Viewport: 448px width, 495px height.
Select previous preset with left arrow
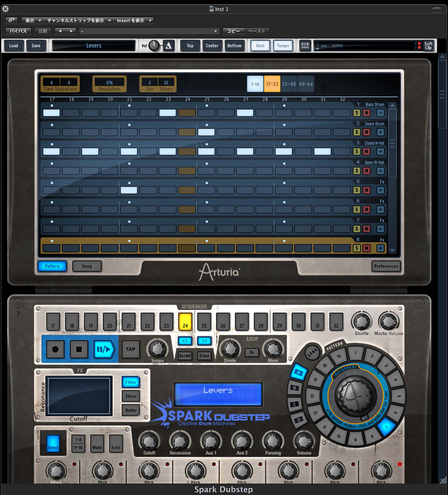tap(60, 31)
